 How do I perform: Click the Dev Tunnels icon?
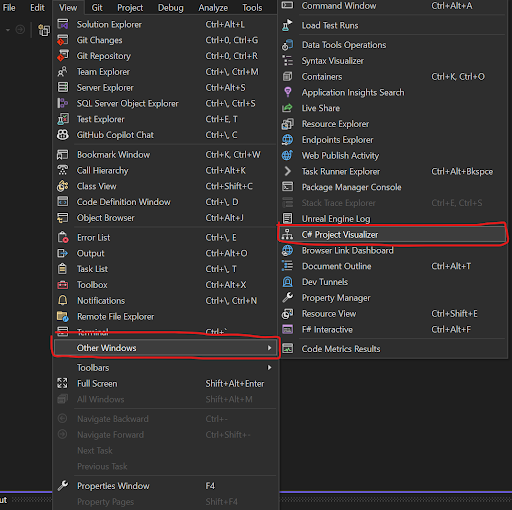tap(287, 282)
